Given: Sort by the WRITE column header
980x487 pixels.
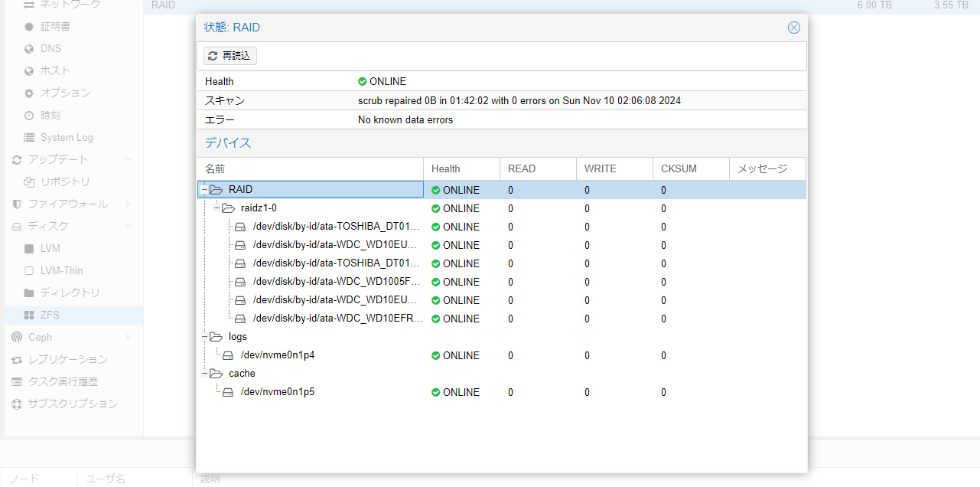Looking at the screenshot, I should (614, 168).
